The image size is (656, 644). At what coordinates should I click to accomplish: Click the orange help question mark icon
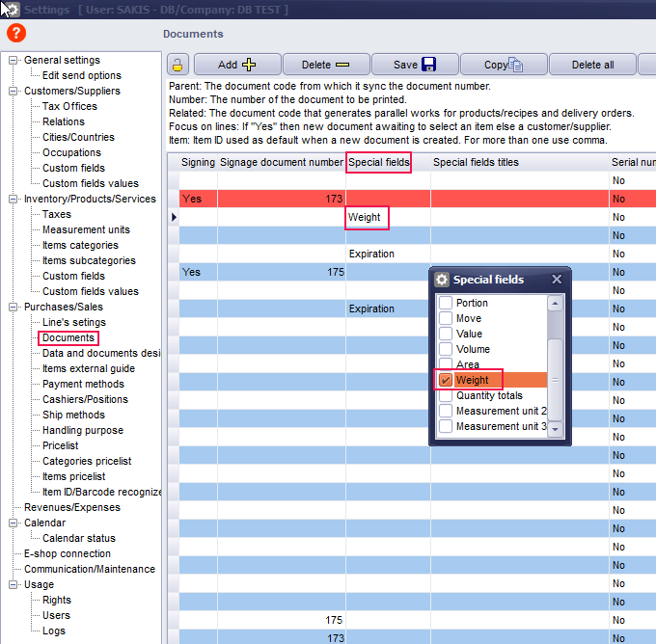tap(16, 33)
